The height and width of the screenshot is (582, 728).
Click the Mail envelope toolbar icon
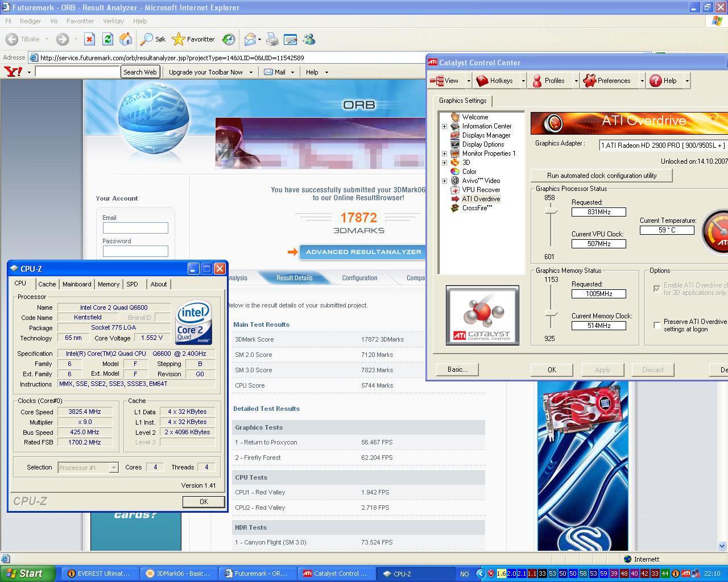coord(250,39)
